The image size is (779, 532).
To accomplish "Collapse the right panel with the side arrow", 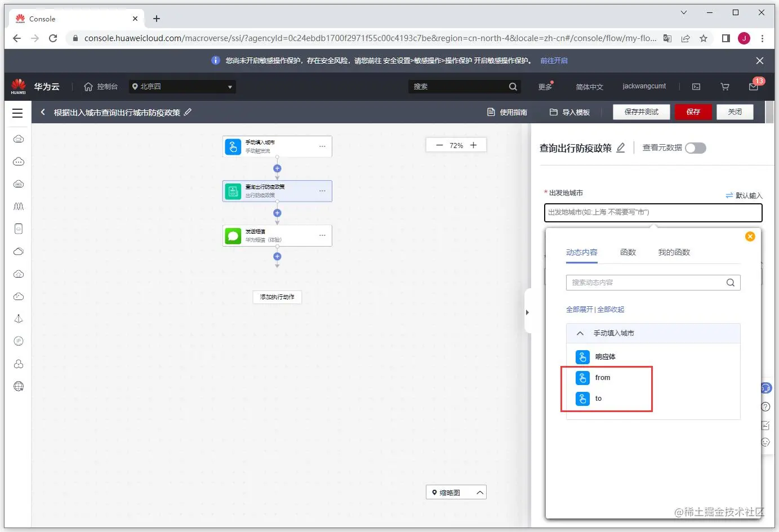I will pyautogui.click(x=527, y=312).
